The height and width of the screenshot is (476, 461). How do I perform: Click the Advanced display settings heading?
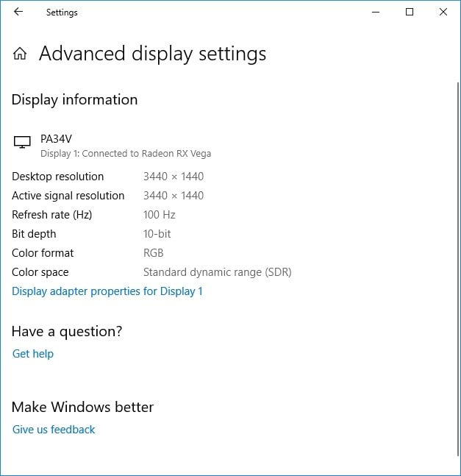tap(152, 54)
